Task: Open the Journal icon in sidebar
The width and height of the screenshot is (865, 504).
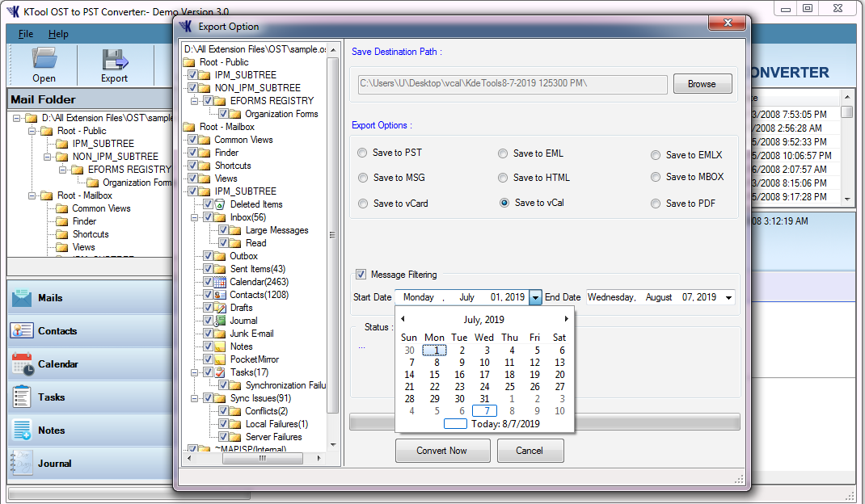Action: point(21,463)
